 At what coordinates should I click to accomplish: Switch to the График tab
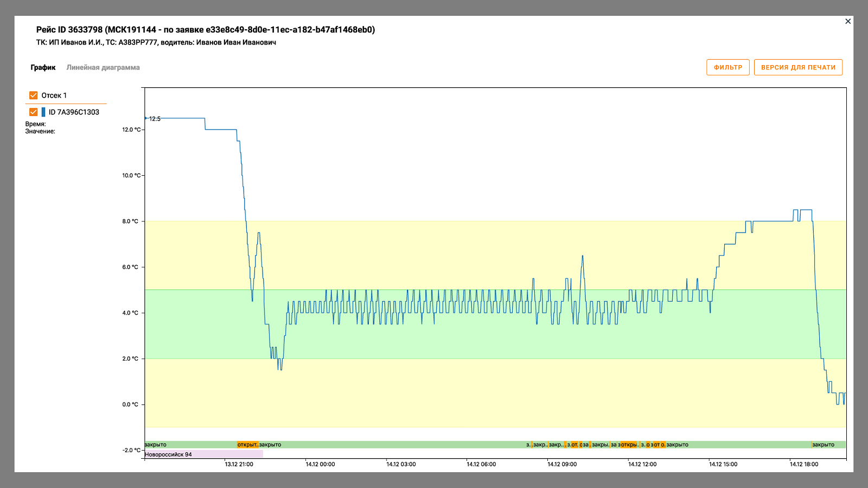[43, 68]
